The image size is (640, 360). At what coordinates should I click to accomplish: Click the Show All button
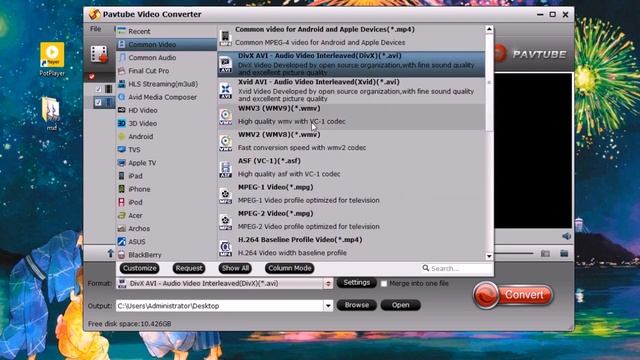(235, 268)
